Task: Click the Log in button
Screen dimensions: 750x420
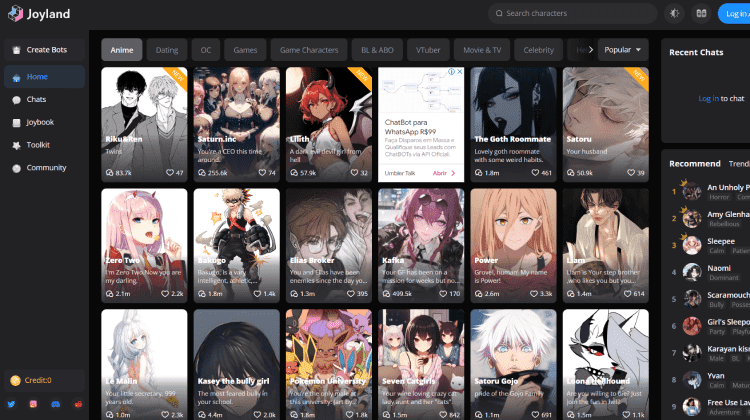Action: tap(735, 13)
